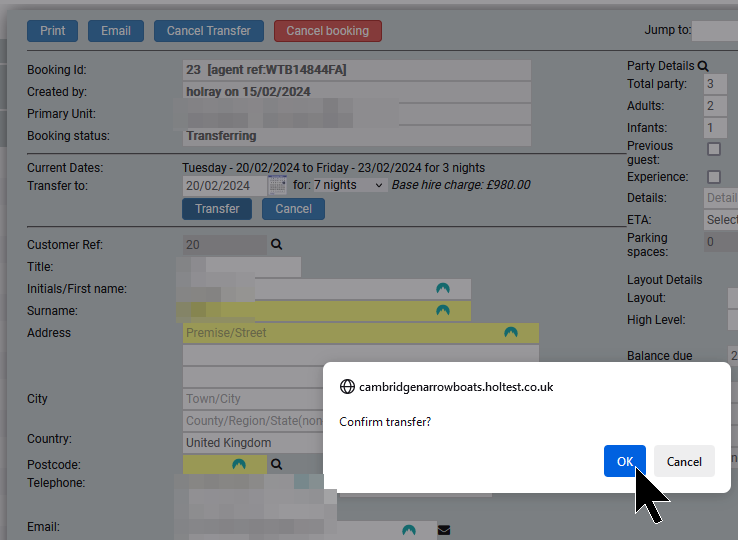
Task: Click the teal icon in Address Premise/Street field
Action: [510, 333]
